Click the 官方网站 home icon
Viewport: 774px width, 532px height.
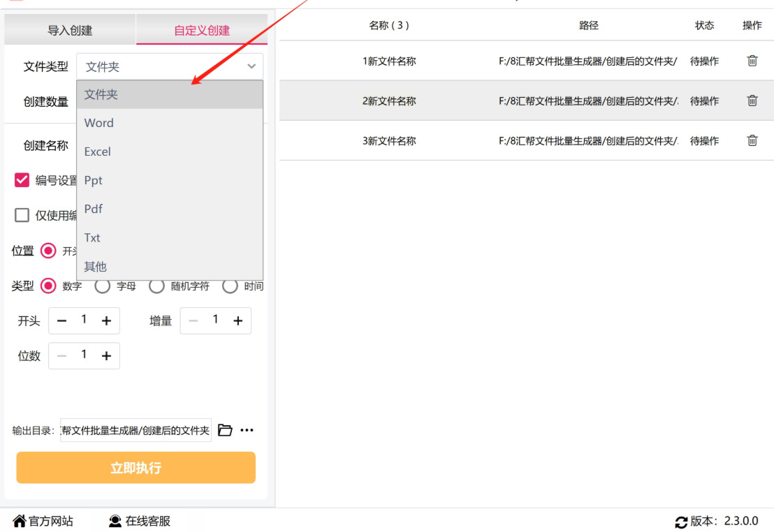point(20,521)
